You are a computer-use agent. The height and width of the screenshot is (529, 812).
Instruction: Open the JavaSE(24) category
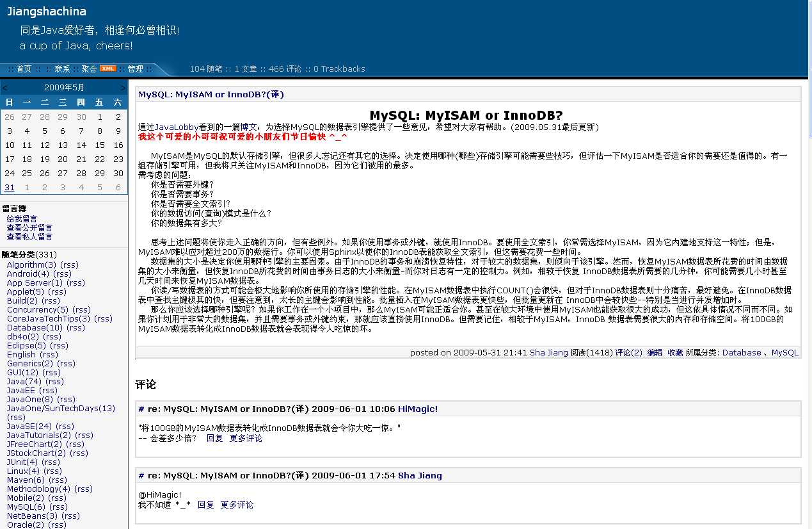29,426
